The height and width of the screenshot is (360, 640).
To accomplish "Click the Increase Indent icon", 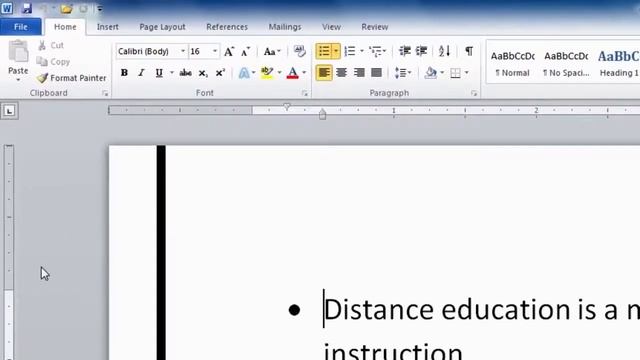I will [x=421, y=51].
